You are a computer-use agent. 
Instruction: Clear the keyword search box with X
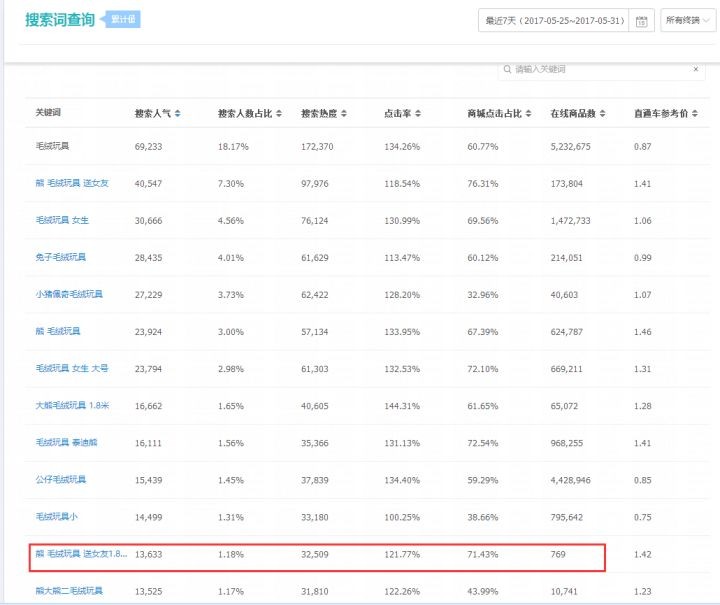pyautogui.click(x=696, y=69)
